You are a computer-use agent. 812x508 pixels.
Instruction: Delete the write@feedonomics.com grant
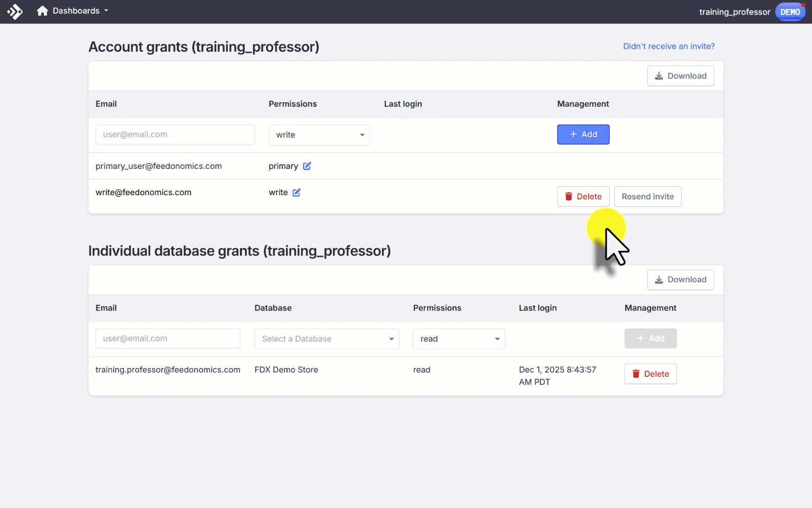coord(583,197)
